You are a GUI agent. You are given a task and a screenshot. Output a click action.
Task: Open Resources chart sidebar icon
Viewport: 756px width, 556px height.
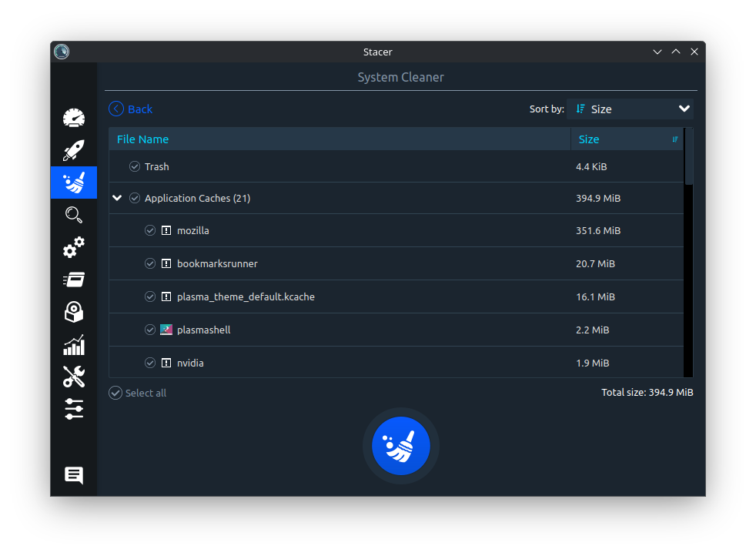(74, 345)
